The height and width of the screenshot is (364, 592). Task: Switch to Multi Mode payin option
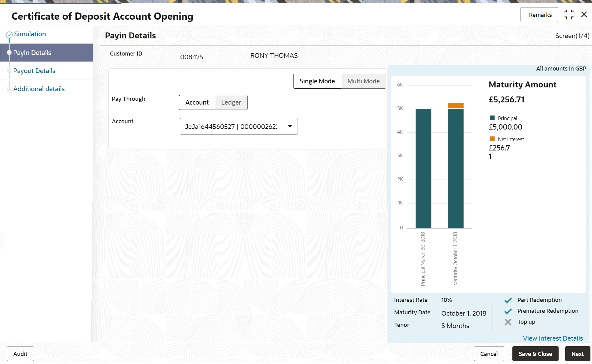click(363, 81)
